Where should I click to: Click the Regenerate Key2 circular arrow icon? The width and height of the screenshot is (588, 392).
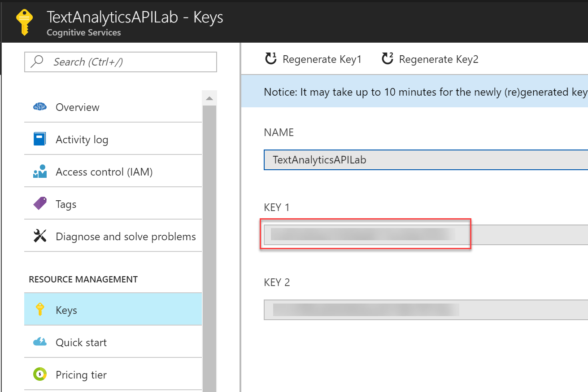(x=388, y=58)
